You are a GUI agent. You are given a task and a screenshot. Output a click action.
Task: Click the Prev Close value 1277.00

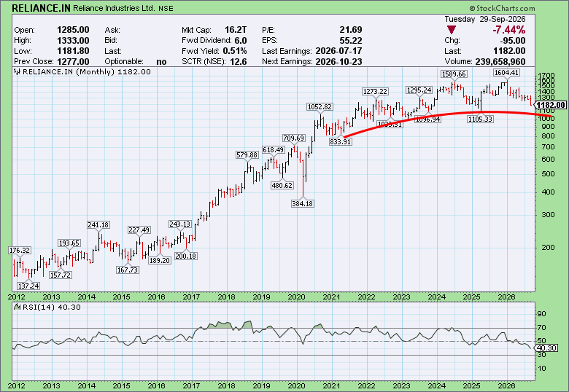coord(73,62)
